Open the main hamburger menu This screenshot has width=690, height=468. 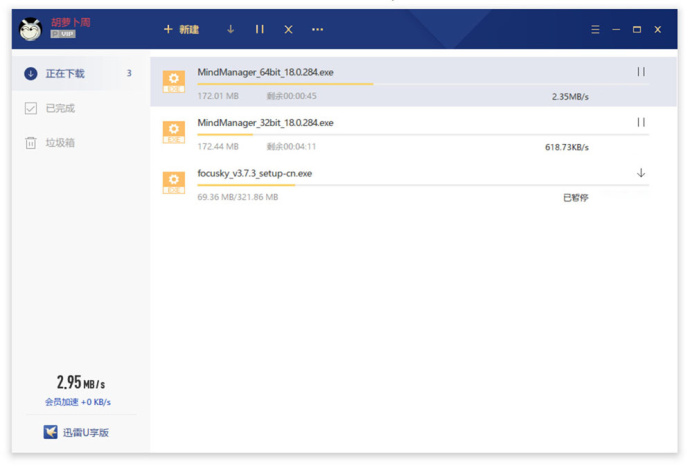[x=595, y=29]
